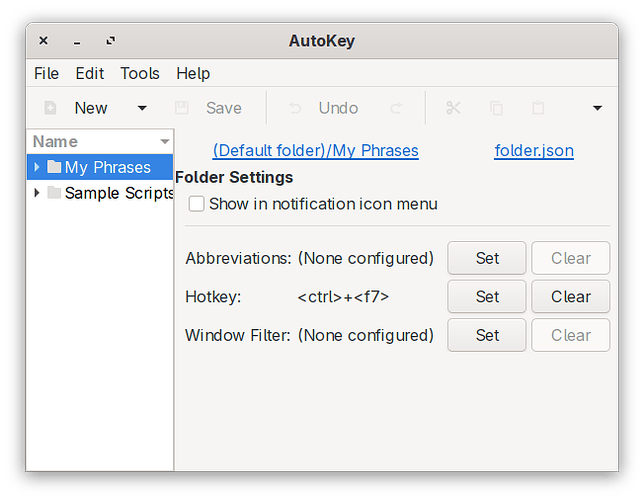Viewport: 644px width, 500px height.
Task: Open the New button dropdown arrow
Action: coord(142,108)
